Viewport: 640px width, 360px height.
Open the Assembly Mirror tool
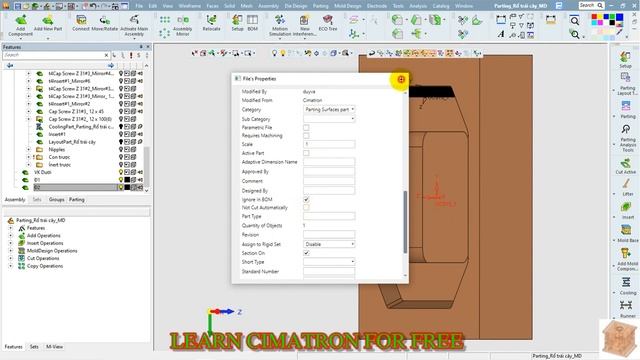[x=182, y=26]
